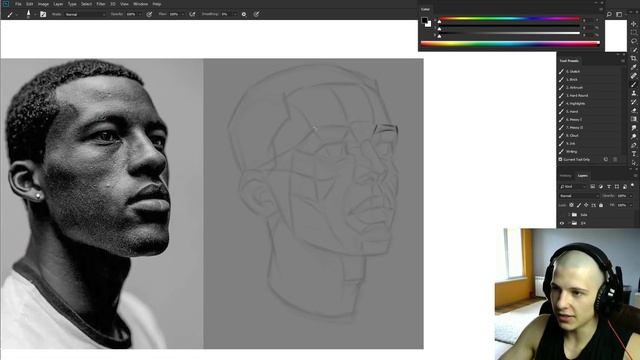The height and width of the screenshot is (360, 640).
Task: Open the Opacity value dropdown in options bar
Action: coord(133,14)
